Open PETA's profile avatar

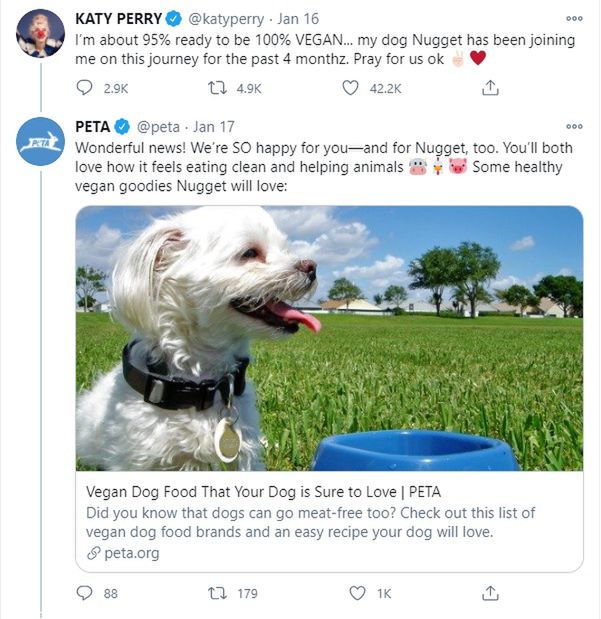pyautogui.click(x=40, y=142)
